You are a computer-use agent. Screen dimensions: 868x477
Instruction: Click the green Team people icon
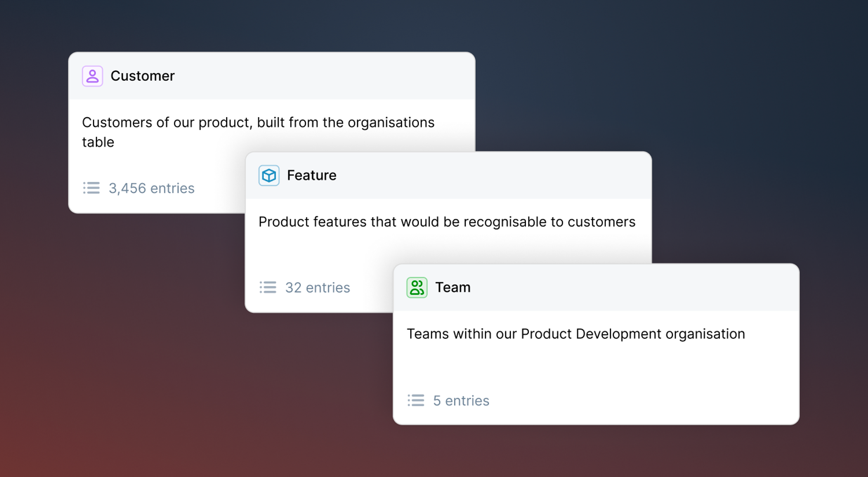click(417, 287)
